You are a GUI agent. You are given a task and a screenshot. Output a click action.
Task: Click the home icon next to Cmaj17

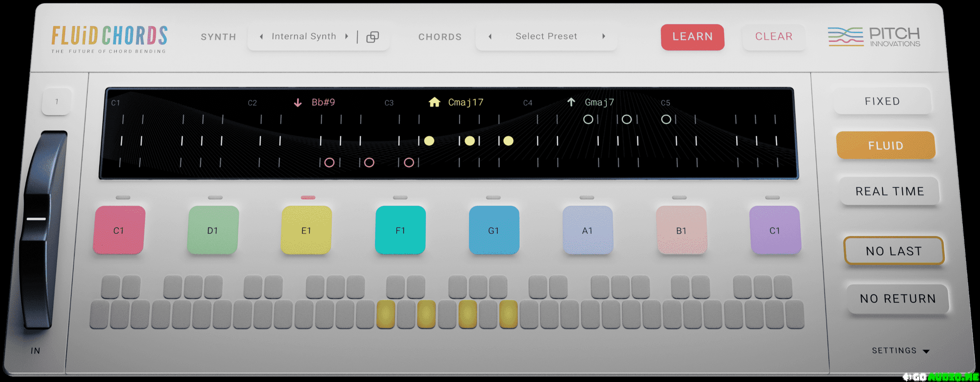[434, 102]
